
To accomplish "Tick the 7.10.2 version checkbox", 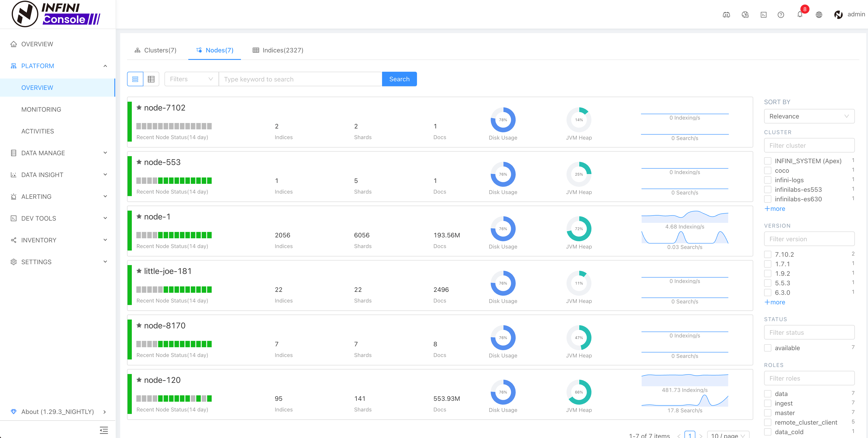I will [x=767, y=254].
